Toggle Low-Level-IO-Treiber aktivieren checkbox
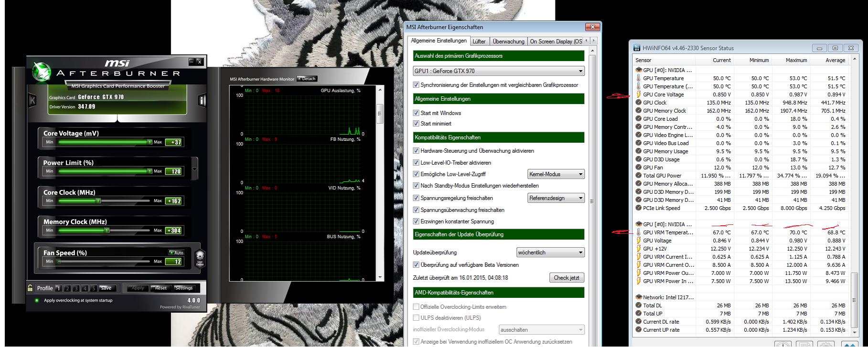 point(416,163)
